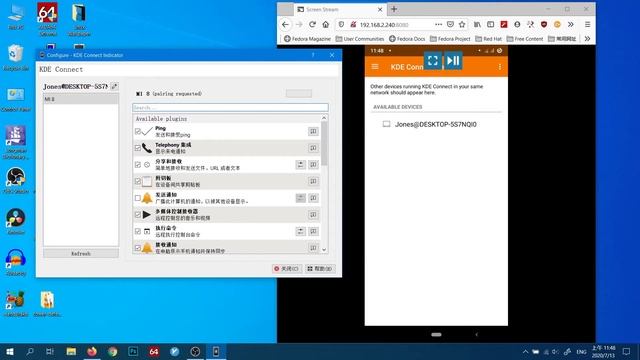Toggle the multimedia control receiver checkbox

pos(138,215)
